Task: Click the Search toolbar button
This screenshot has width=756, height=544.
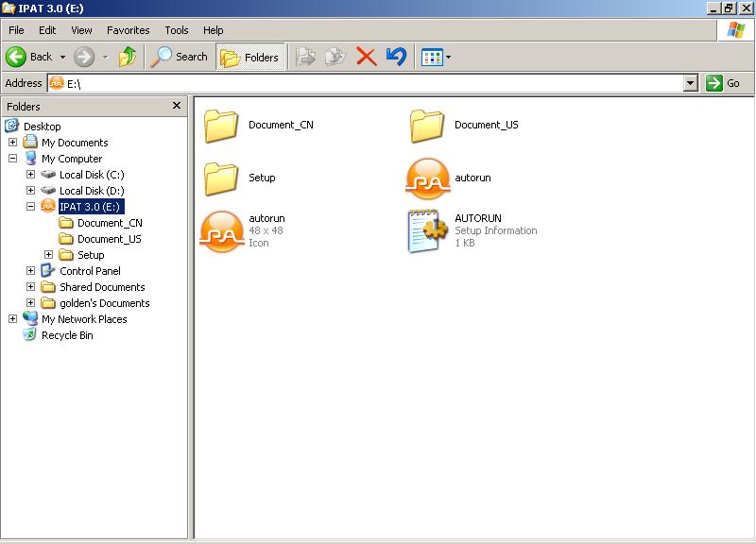Action: [x=180, y=57]
